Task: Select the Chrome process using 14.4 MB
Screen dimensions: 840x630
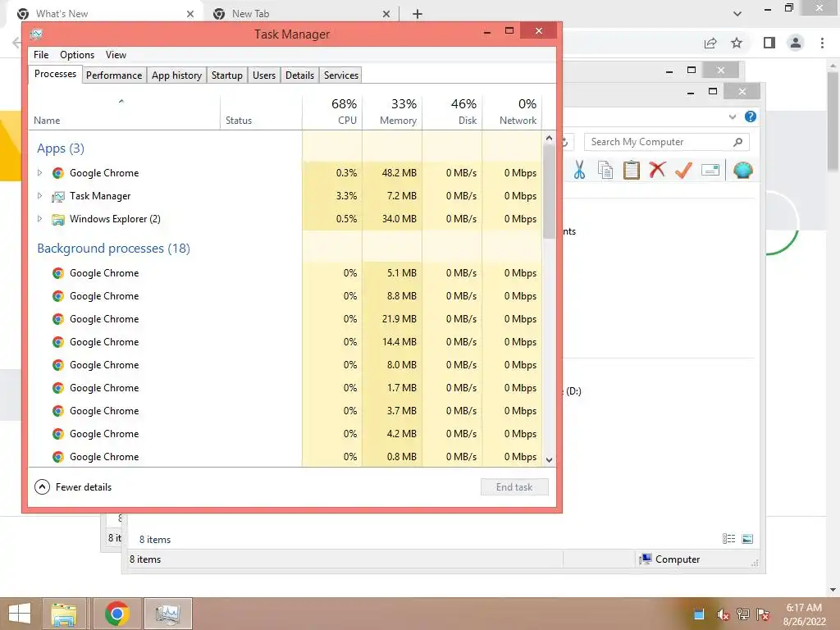Action: tap(285, 342)
